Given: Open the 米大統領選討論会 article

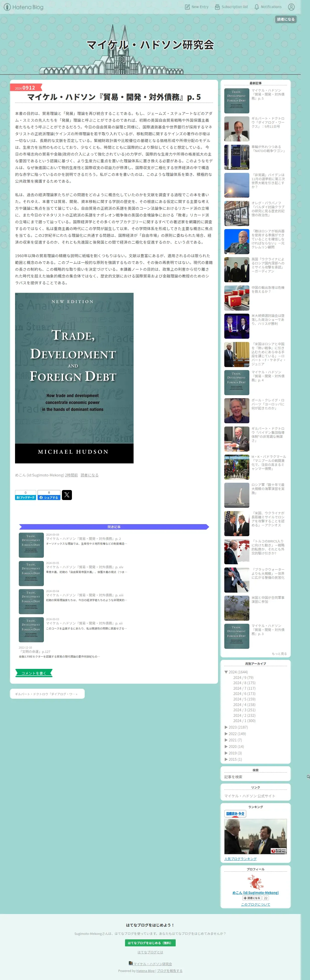Looking at the screenshot, I should coord(268,320).
